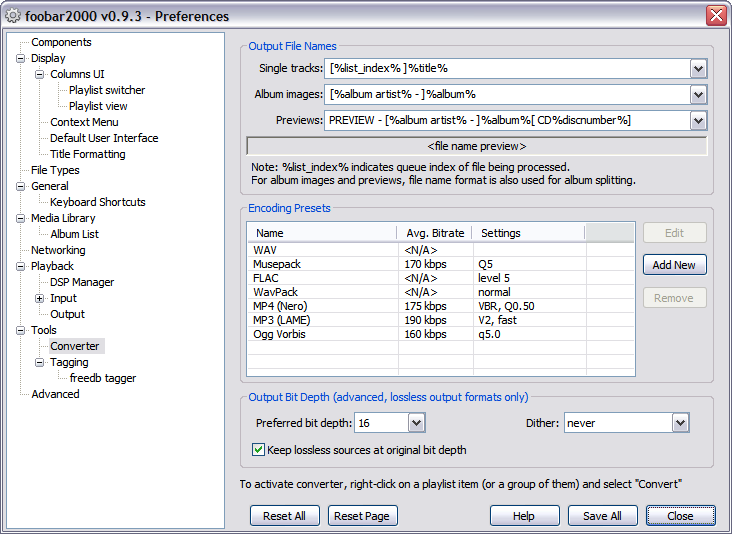Screen dimensions: 732x534
Task: Select Display in the preferences tree
Action: [48, 58]
